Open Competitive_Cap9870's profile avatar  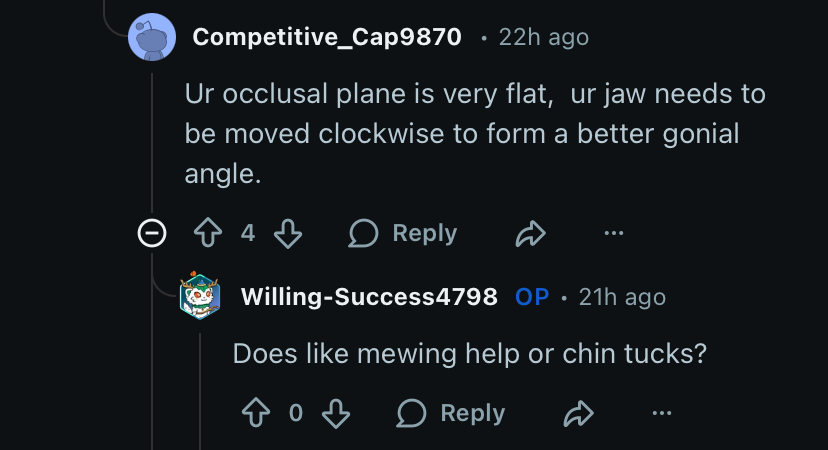[154, 39]
